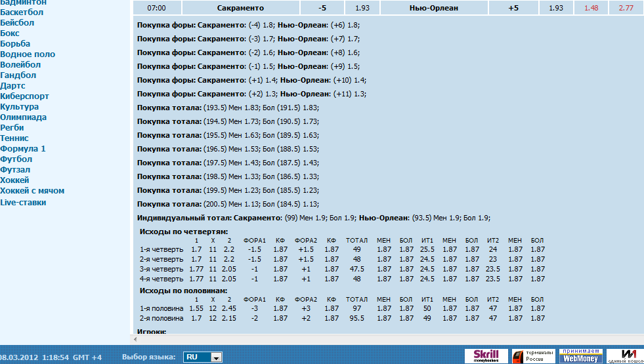Select Сакраменто (-2) 1.6 handicap purchase line

[249, 52]
